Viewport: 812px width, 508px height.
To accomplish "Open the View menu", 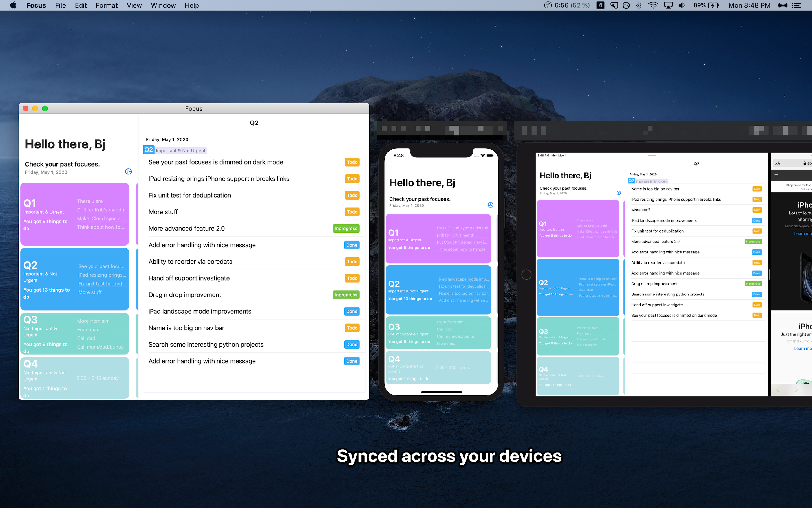I will click(134, 5).
